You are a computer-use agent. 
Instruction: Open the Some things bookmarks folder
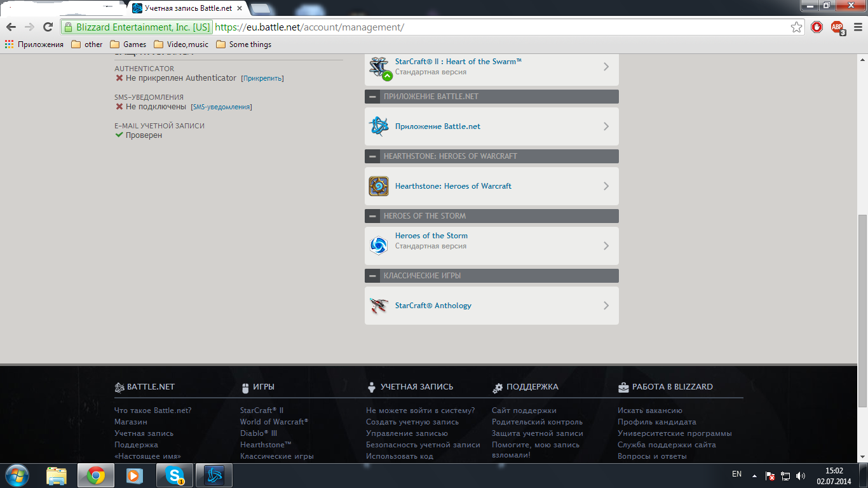(x=244, y=44)
